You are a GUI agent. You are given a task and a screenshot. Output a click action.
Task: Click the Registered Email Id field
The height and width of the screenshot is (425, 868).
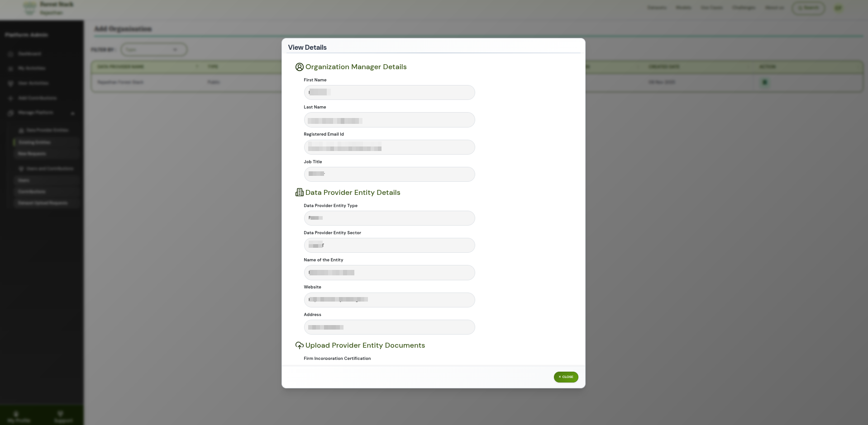click(x=389, y=147)
